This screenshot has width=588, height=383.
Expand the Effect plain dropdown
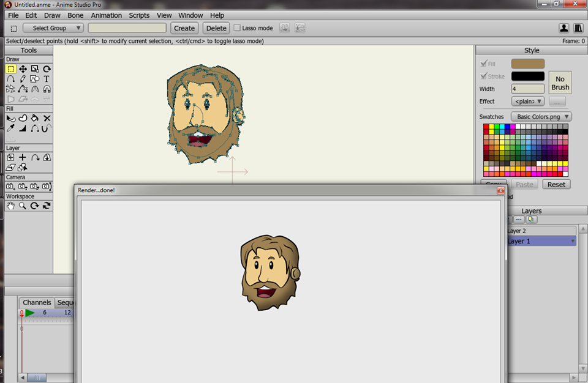[x=527, y=102]
